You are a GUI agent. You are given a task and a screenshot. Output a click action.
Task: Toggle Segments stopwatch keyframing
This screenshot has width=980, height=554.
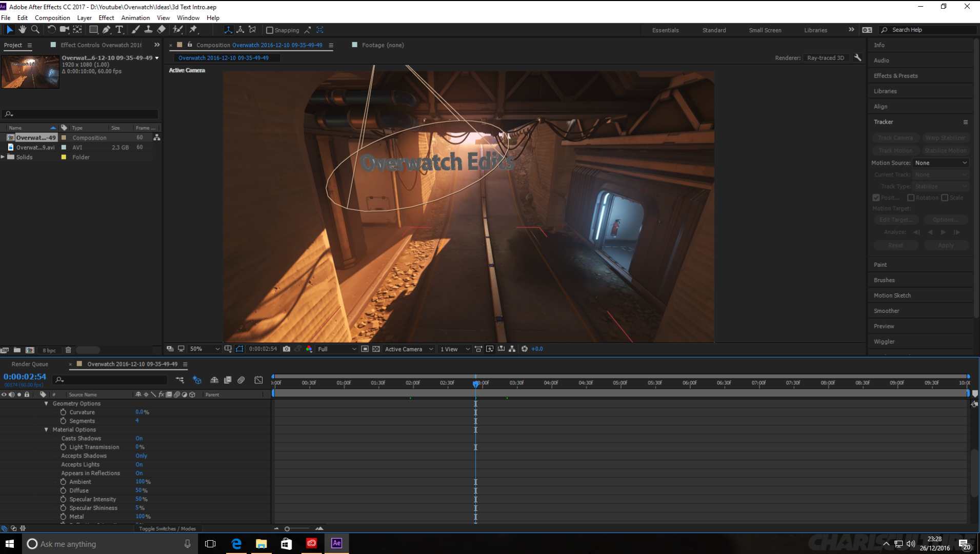tap(63, 421)
